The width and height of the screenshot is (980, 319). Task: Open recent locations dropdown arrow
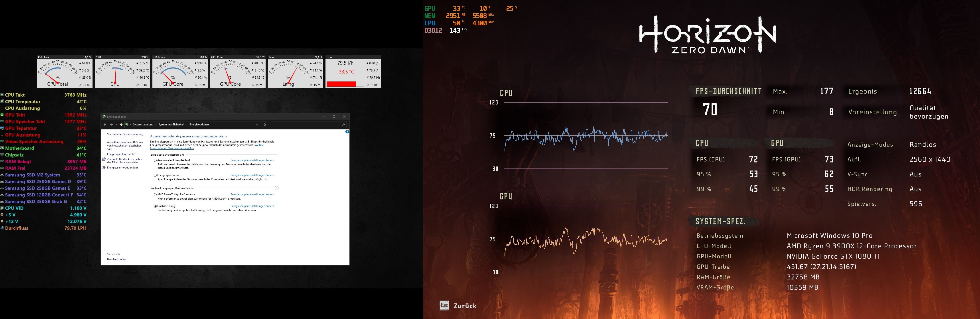pyautogui.click(x=116, y=125)
